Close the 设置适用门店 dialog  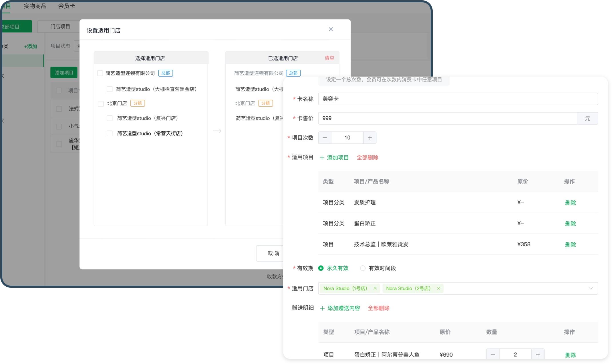pyautogui.click(x=331, y=29)
